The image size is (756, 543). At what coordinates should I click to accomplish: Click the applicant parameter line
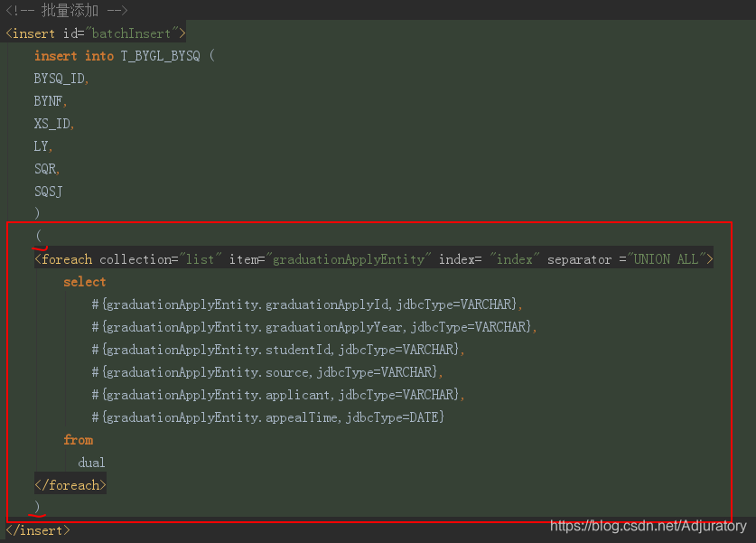pyautogui.click(x=278, y=395)
